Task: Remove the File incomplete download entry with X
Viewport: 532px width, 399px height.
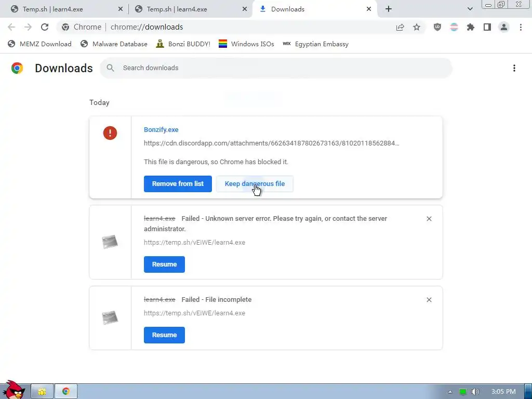Action: (x=429, y=300)
